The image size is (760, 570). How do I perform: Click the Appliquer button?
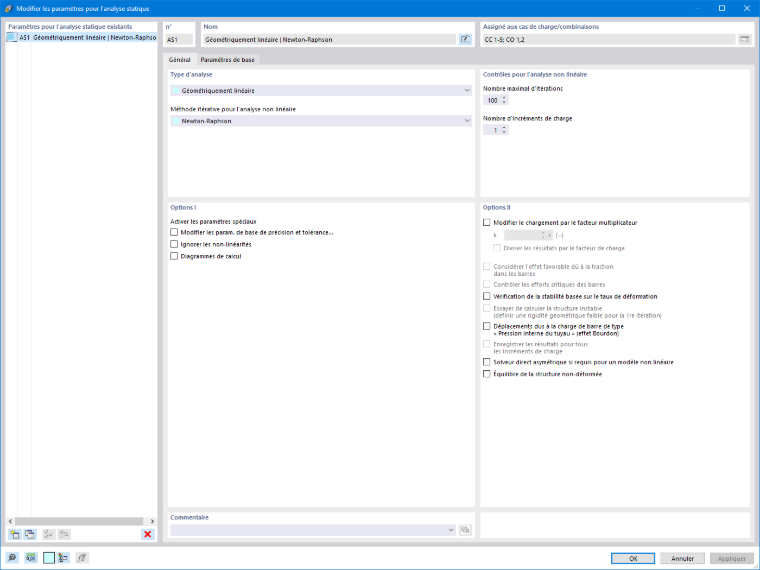(732, 558)
